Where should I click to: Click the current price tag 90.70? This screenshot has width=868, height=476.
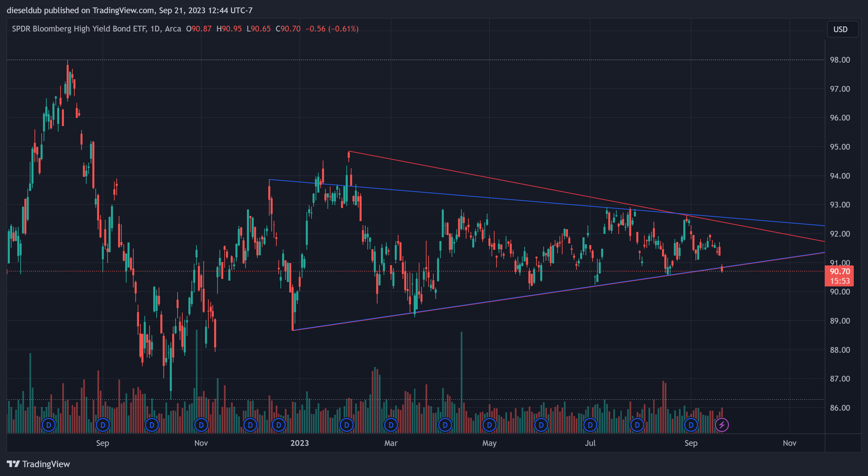point(840,272)
